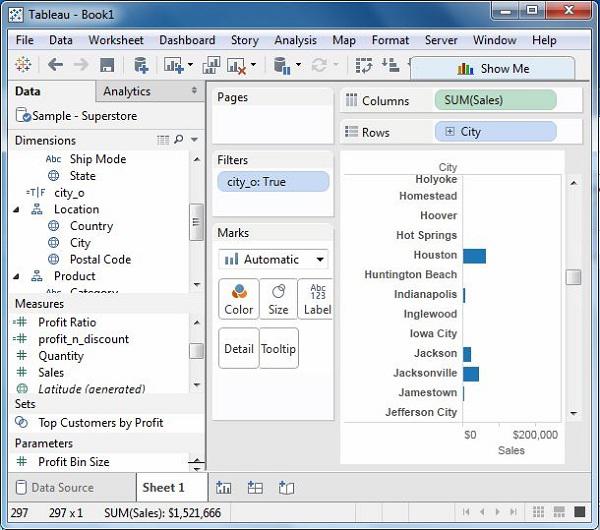
Task: Click the Dimensions list scrollbar thumb
Action: click(x=196, y=222)
